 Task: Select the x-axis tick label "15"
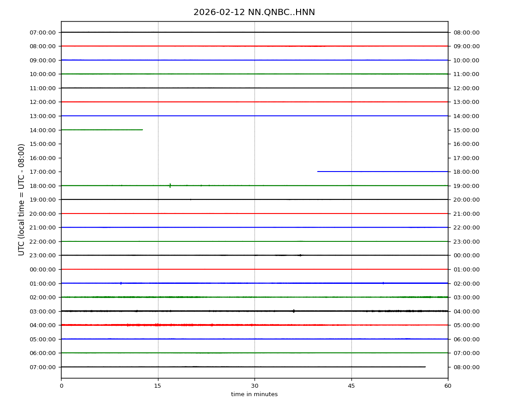(158, 386)
